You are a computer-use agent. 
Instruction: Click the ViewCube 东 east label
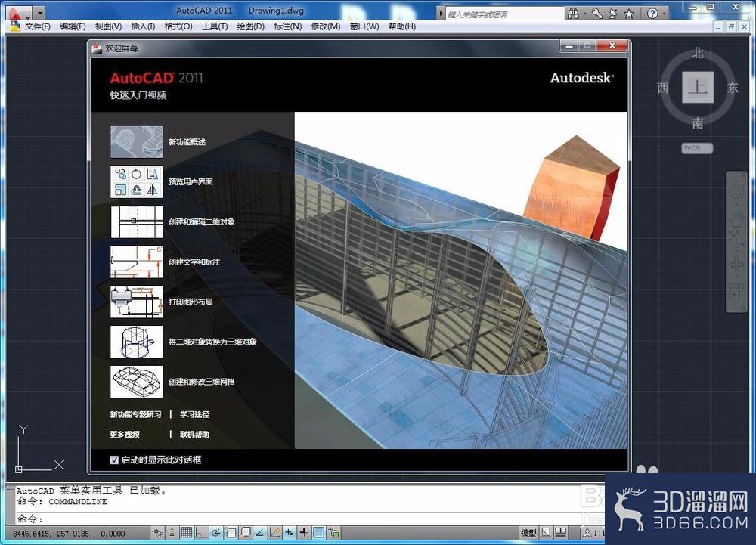click(733, 88)
